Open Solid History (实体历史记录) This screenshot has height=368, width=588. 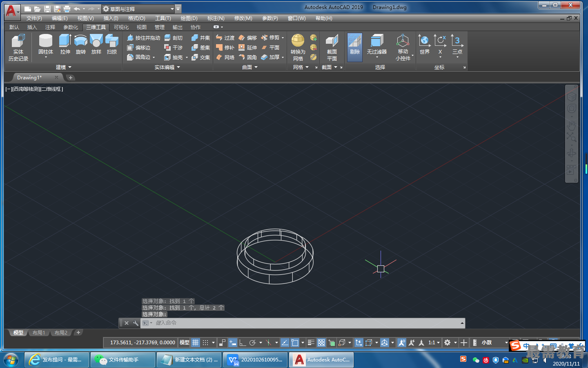[18, 48]
